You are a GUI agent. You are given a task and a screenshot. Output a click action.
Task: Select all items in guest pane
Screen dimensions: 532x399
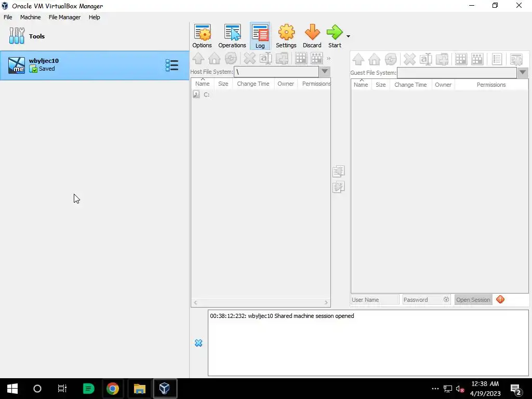pos(461,59)
